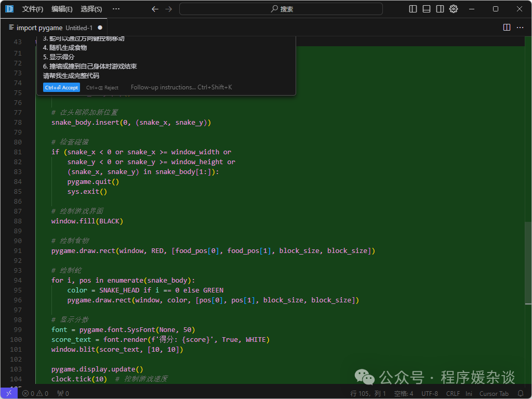This screenshot has width=532, height=399.
Task: Open the notifications bell in status bar
Action: click(521, 393)
